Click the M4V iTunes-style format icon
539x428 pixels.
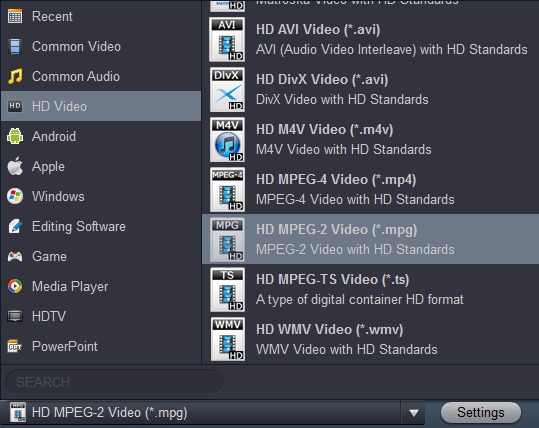pos(227,140)
